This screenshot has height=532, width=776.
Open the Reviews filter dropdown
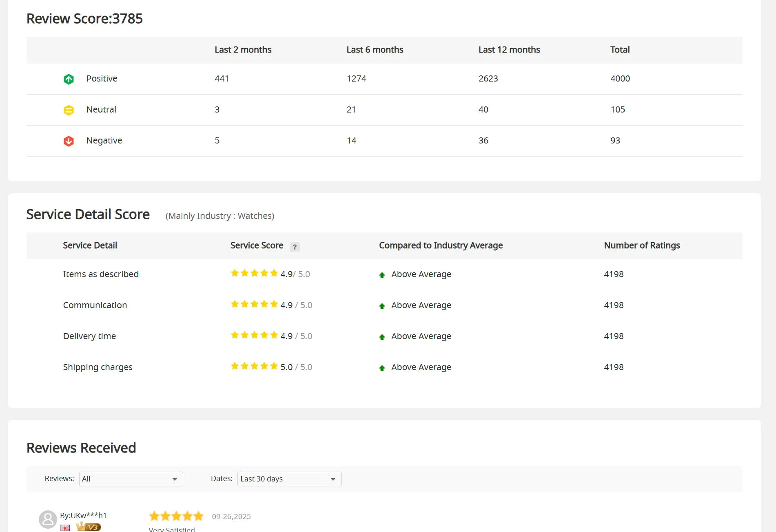pos(131,479)
